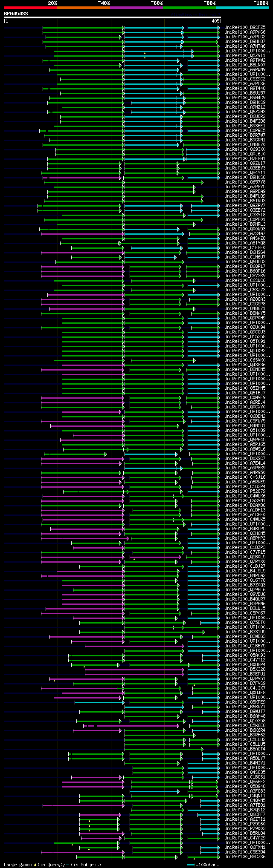Select the UniRef100_A9RWM9 label
Image resolution: width=273 pixels, height=868 pixels.
pos(245,69)
